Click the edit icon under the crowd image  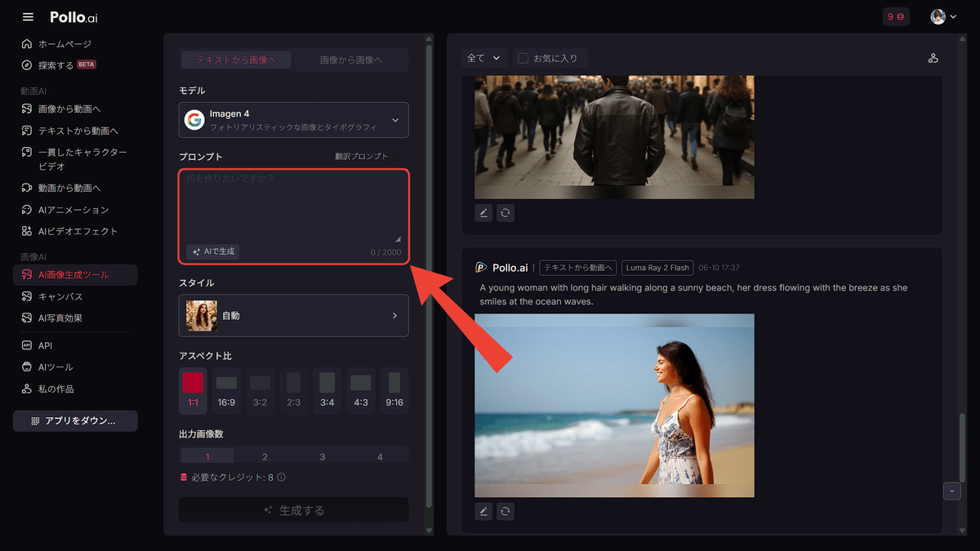pyautogui.click(x=483, y=213)
